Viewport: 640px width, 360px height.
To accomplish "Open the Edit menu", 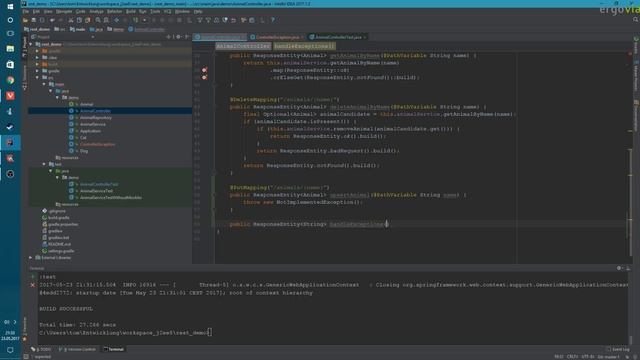I will point(36,11).
